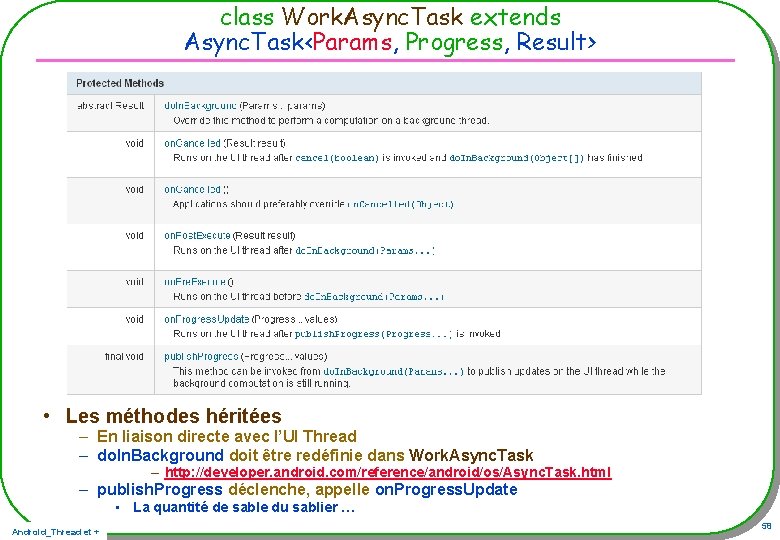Click the text 'En liaison directe avec l'UI Thread'
This screenshot has width=780, height=540.
tap(227, 436)
